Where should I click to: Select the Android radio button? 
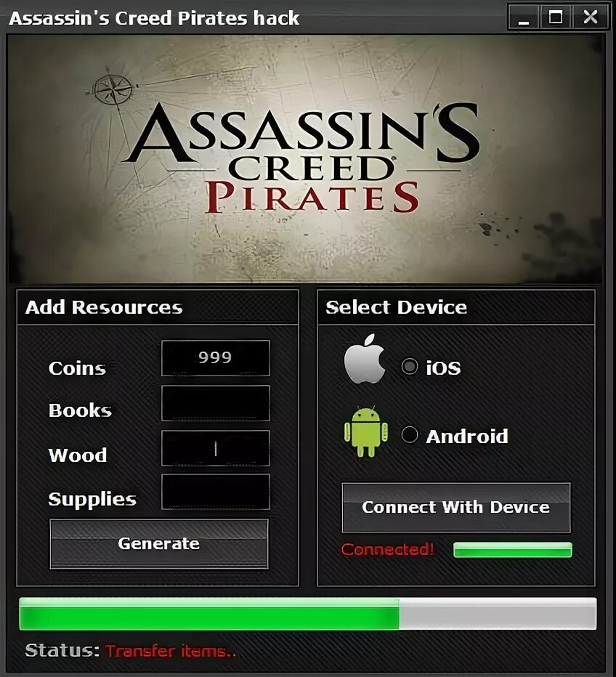[410, 435]
